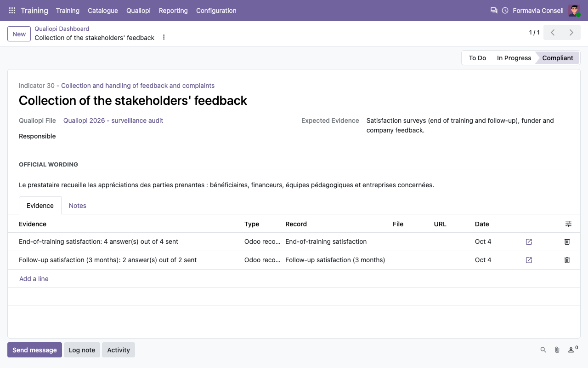The image size is (588, 368).
Task: Open the Configuration menu
Action: click(216, 11)
